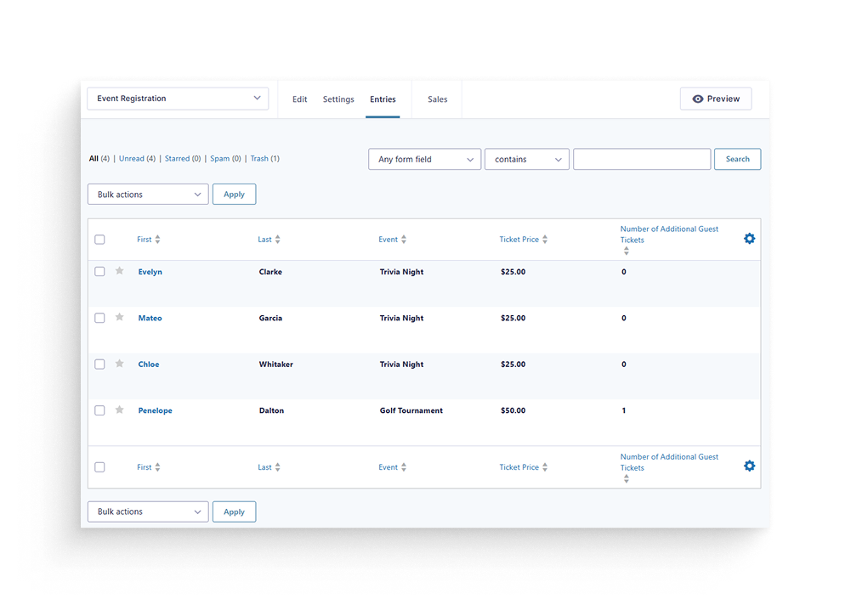
Task: Click sort arrows next to header First
Action: coord(157,239)
